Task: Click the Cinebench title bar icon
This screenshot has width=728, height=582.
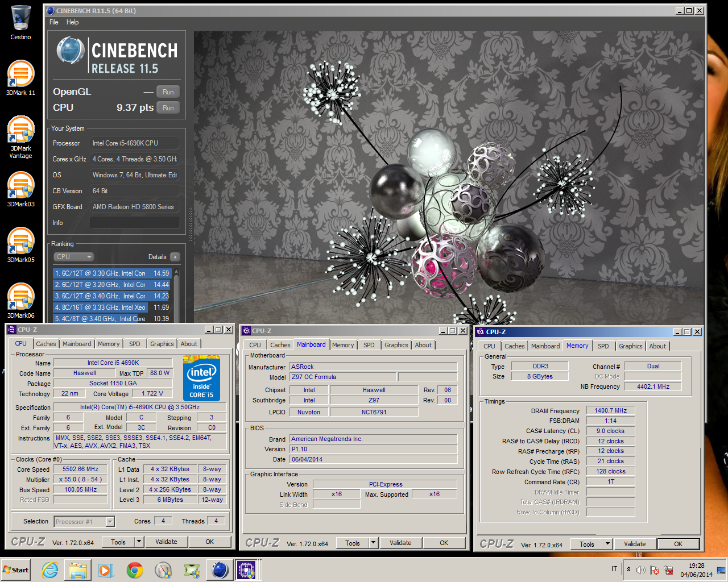Action: coord(50,10)
